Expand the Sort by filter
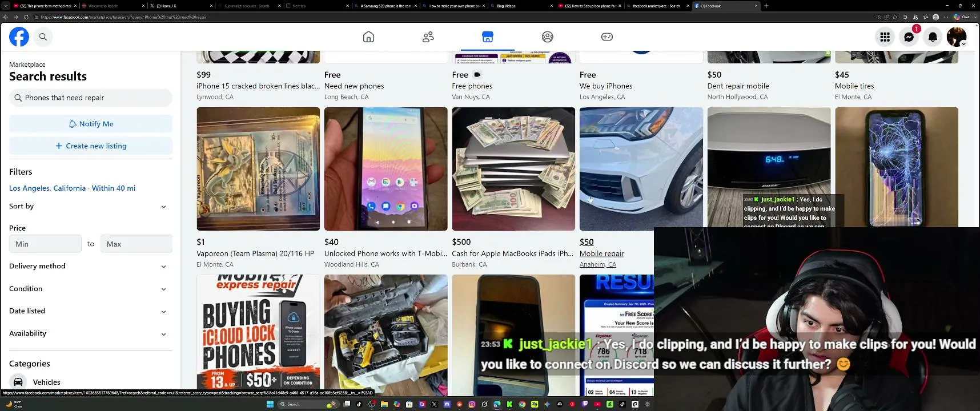Screen dimensions: 980x411 (90, 207)
